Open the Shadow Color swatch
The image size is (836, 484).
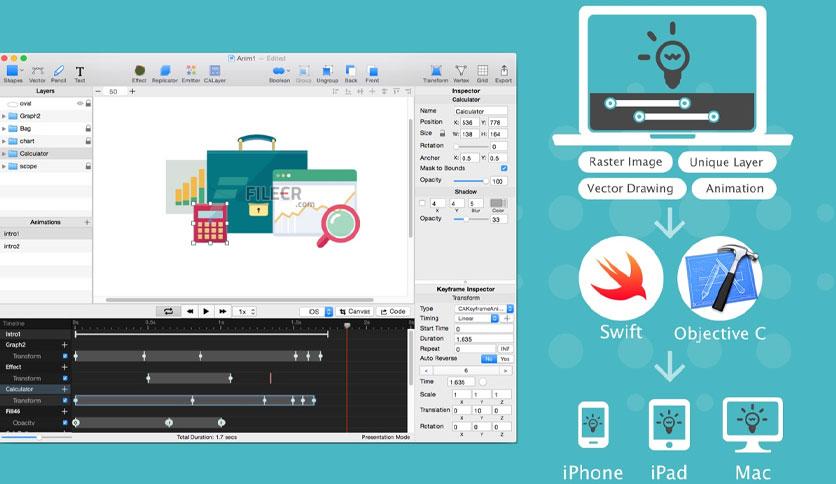tap(498, 203)
